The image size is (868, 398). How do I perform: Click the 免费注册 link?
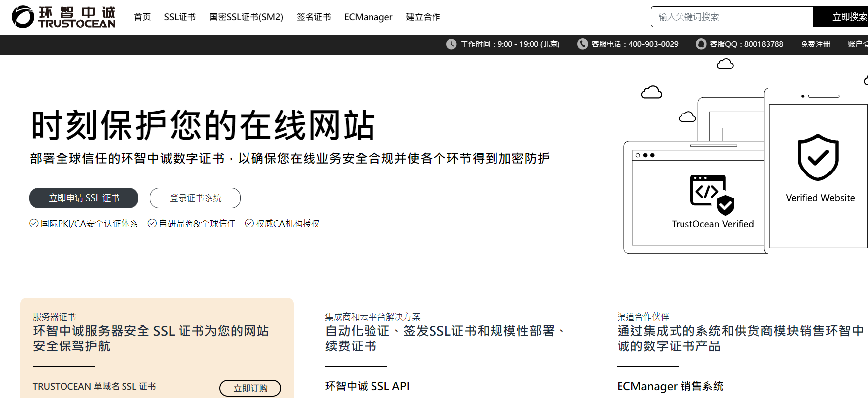coord(815,44)
